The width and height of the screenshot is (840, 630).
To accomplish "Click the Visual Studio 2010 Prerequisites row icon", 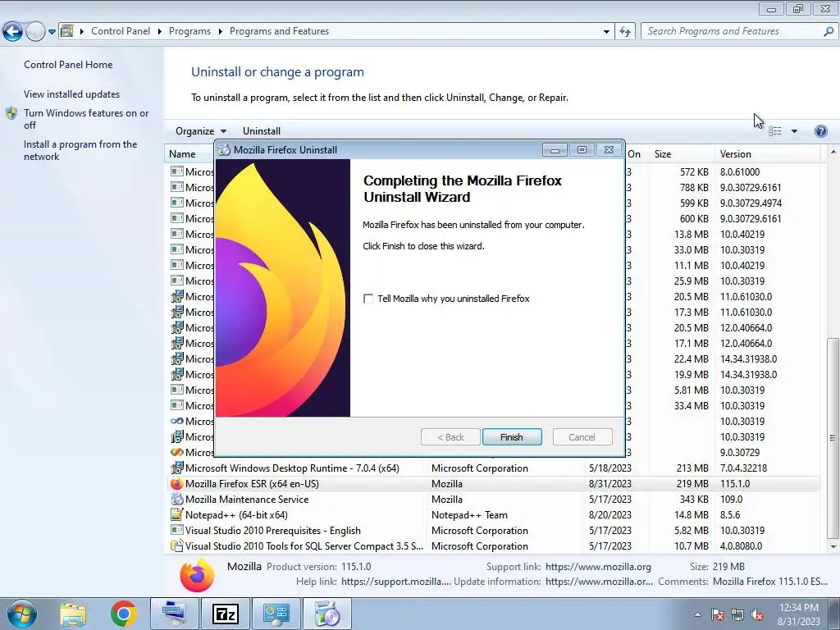I will click(176, 531).
